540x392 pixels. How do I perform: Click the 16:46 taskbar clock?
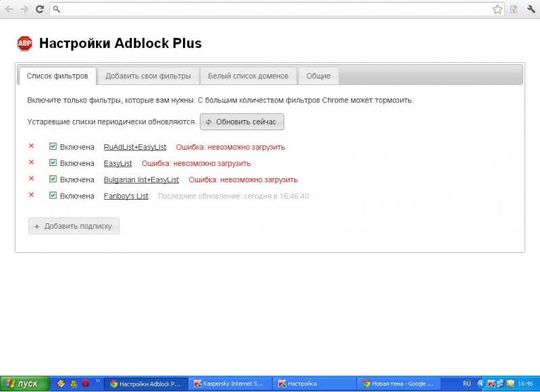[x=525, y=384]
